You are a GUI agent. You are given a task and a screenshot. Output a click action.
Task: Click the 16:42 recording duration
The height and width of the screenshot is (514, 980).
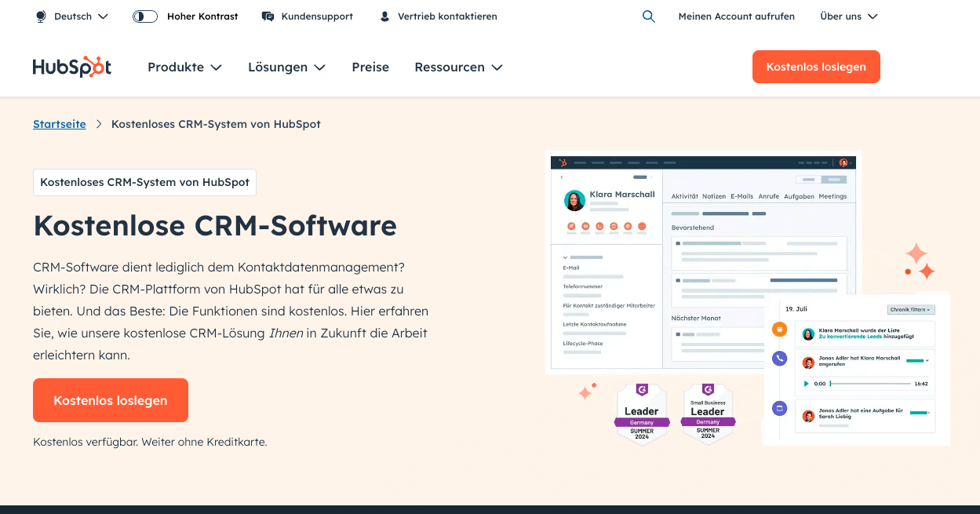pyautogui.click(x=921, y=384)
